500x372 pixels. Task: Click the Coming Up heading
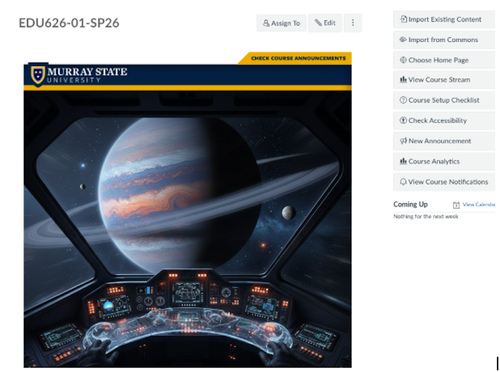pos(410,204)
